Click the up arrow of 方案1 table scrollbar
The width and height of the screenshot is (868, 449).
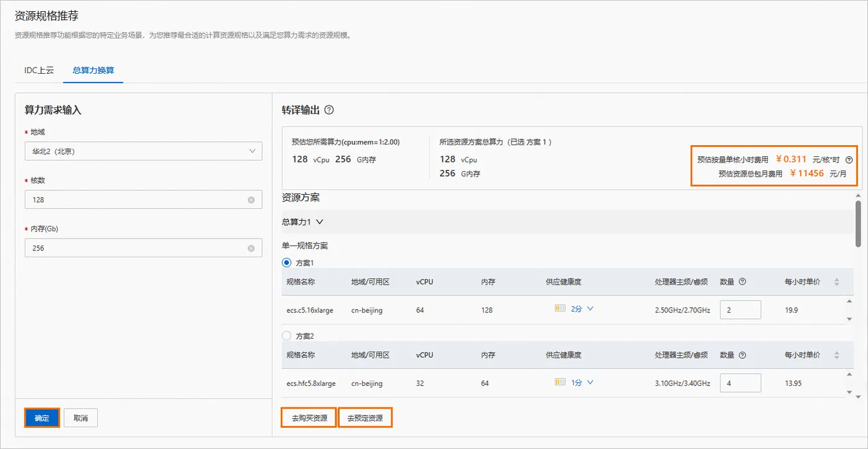point(849,302)
